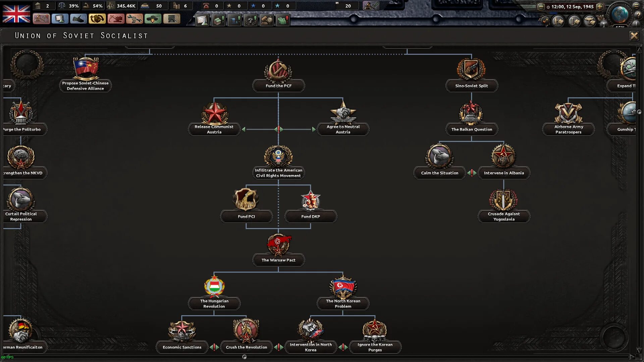Increase game speed with plus button

click(x=600, y=7)
